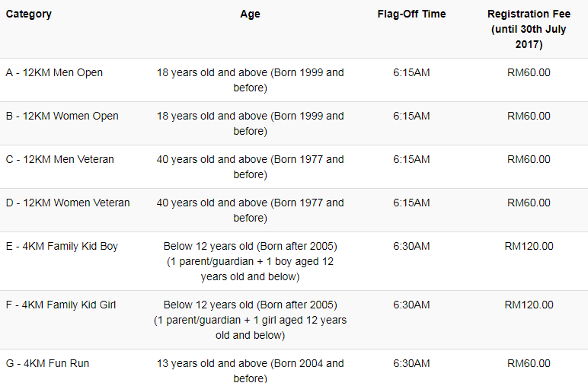This screenshot has width=588, height=383.
Task: Click the Flag-Off Time column header
Action: (411, 14)
